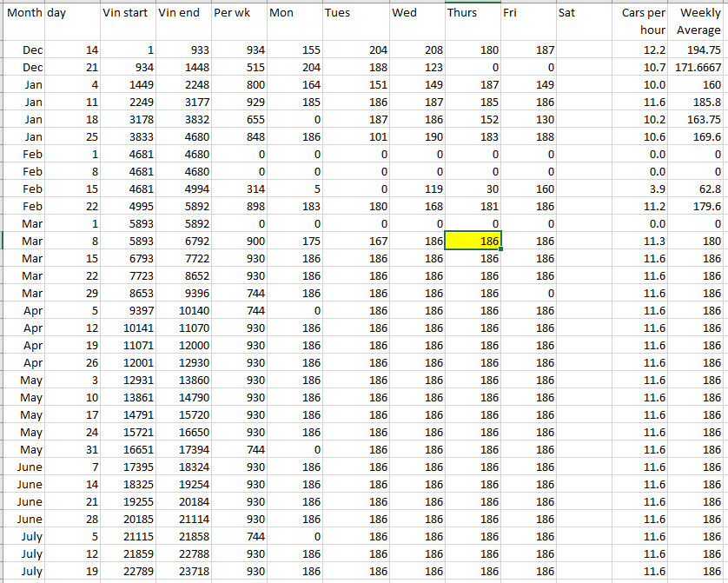728x583 pixels.
Task: Select the Wed cell with value 119
Action: (416, 189)
